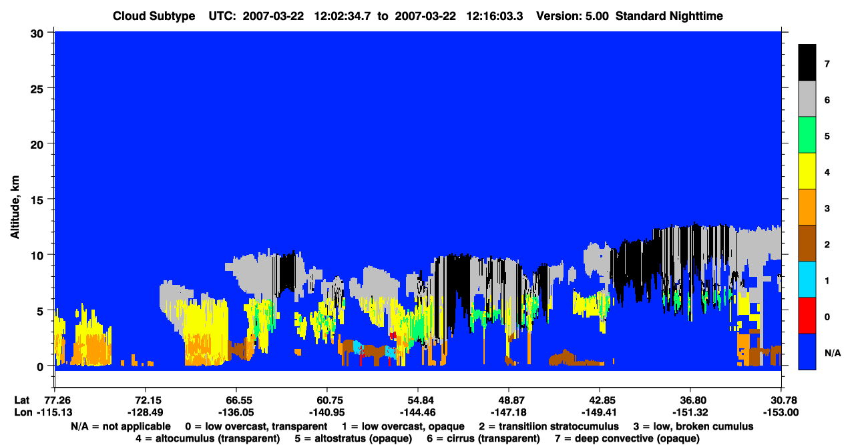Click the yellow legend swatch labeled 4

tap(807, 171)
